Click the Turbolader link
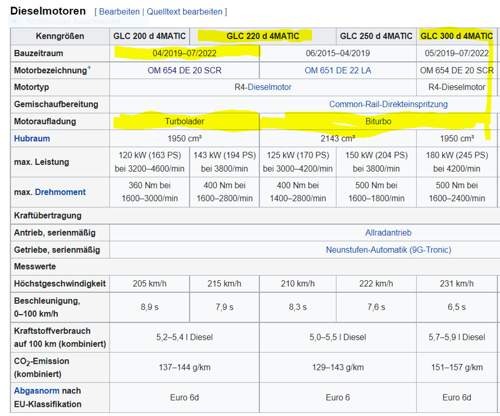 point(184,121)
